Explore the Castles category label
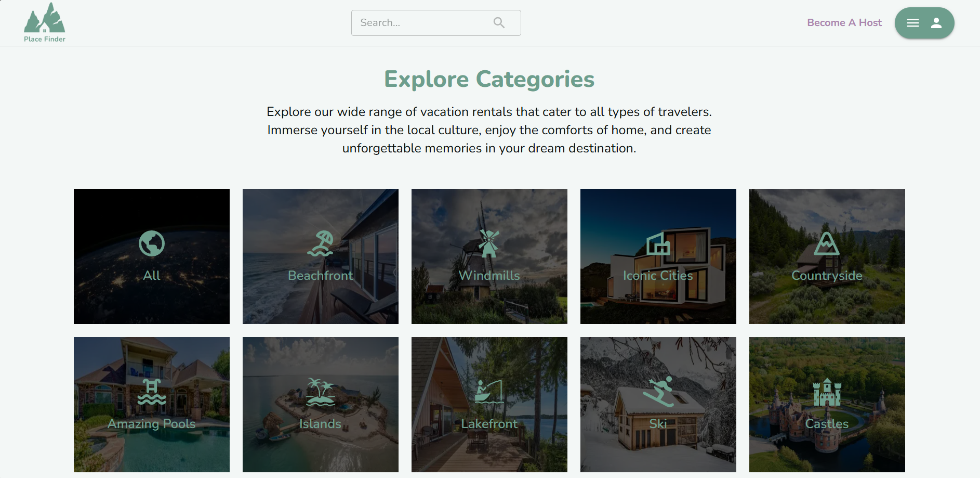This screenshot has height=478, width=980. click(827, 424)
